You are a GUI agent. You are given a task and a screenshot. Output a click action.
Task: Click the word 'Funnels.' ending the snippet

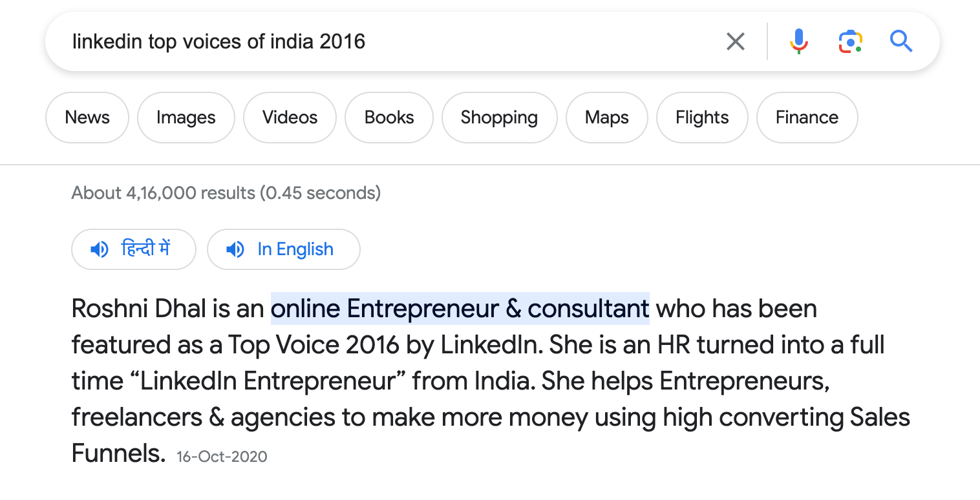tap(118, 453)
